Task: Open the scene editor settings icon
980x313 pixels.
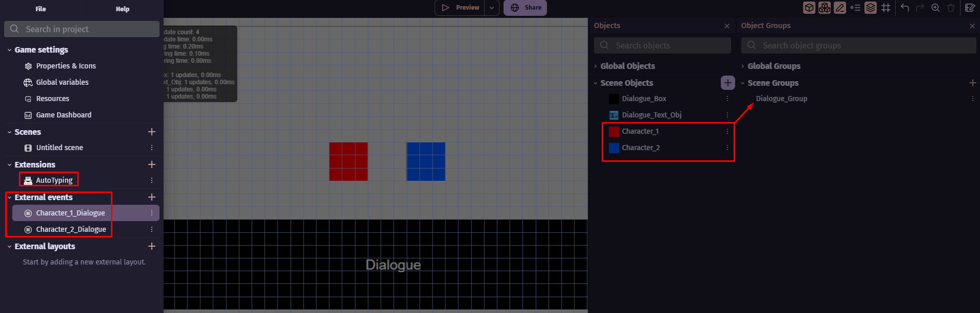Action: pos(969,8)
